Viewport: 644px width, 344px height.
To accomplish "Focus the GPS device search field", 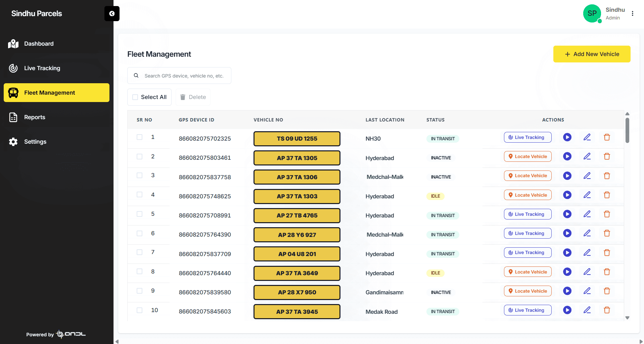I will click(179, 76).
